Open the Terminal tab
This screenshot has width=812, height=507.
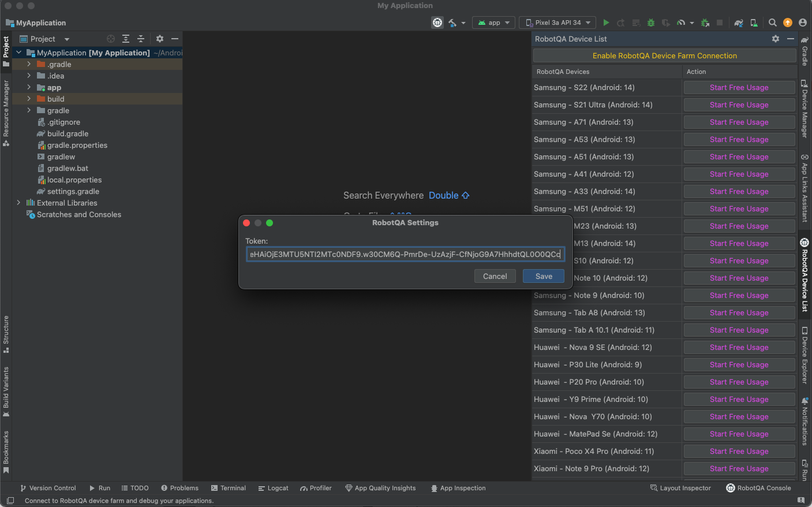click(229, 488)
